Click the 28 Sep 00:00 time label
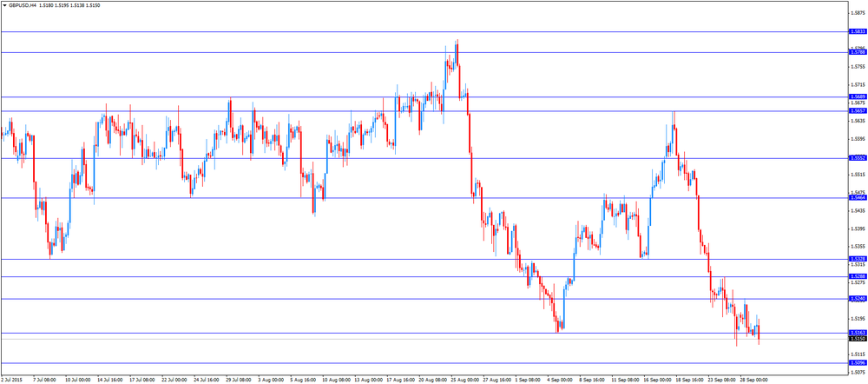868x384 pixels. [753, 381]
